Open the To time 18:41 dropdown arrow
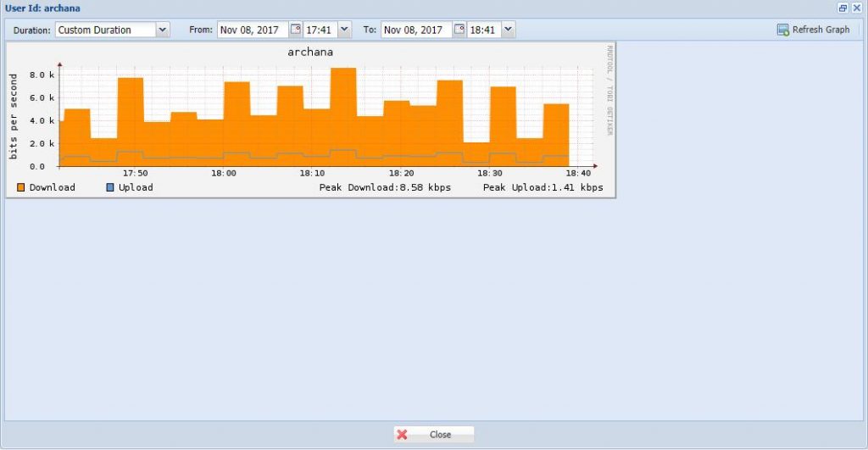868x450 pixels. pyautogui.click(x=508, y=30)
